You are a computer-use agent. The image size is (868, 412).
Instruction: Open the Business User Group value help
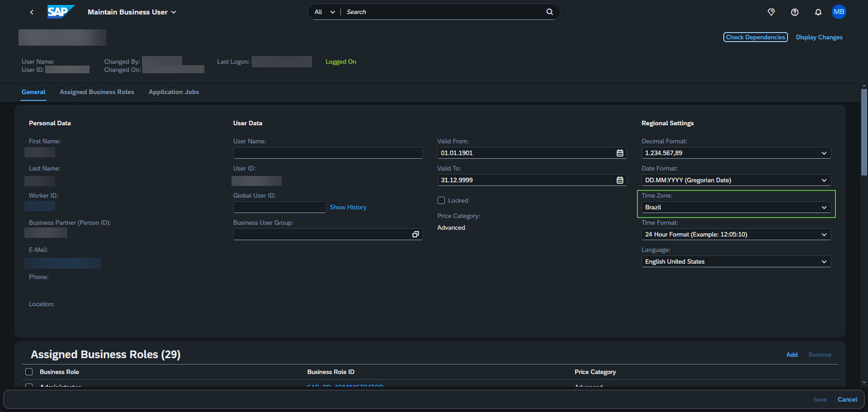415,234
